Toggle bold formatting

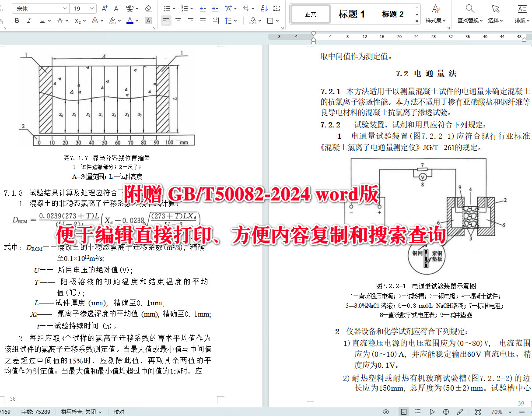(x=17, y=21)
